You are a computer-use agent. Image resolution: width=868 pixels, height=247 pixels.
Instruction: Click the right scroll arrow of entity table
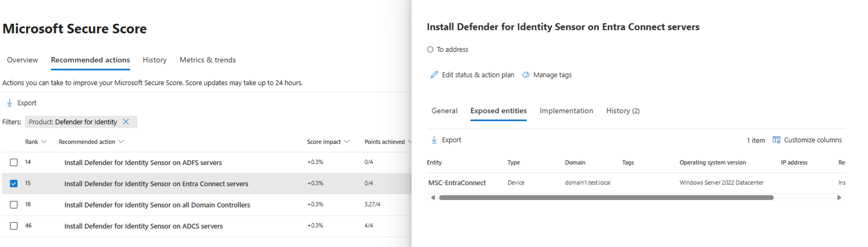(x=839, y=198)
